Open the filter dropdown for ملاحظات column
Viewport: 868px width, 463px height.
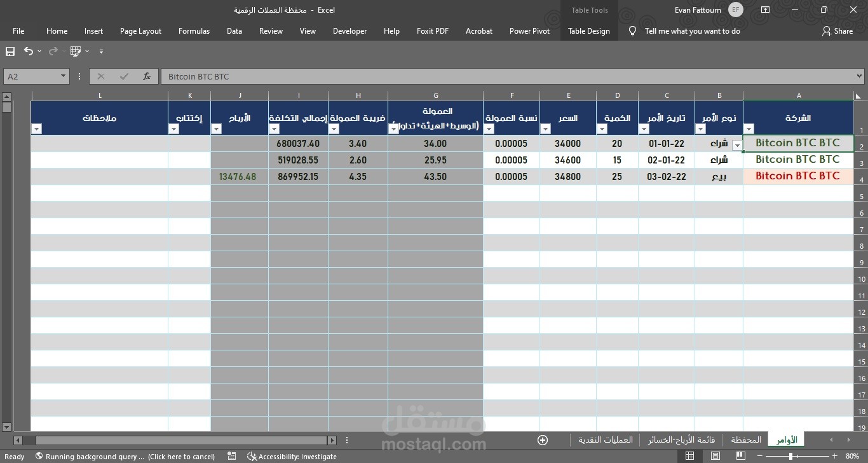pos(36,129)
